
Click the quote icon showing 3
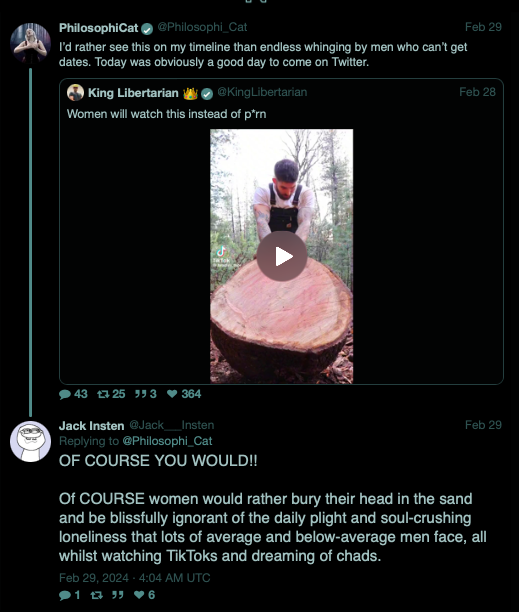pos(140,394)
